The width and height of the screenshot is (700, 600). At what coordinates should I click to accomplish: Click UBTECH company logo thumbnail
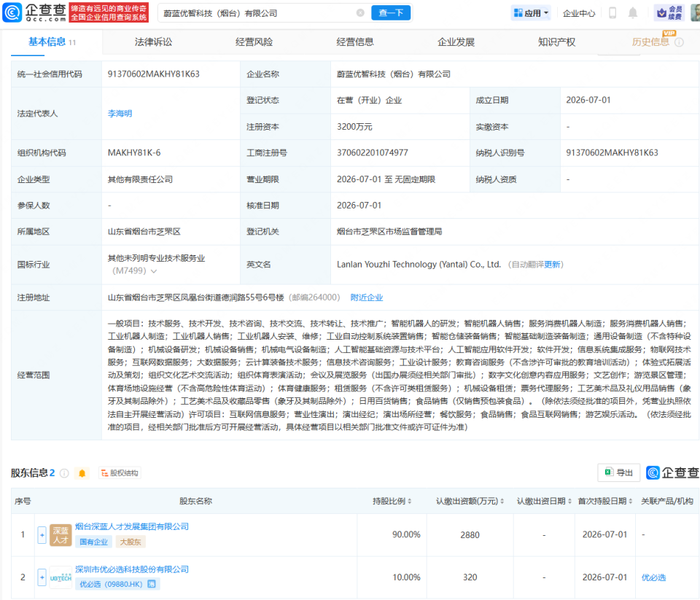pyautogui.click(x=61, y=577)
